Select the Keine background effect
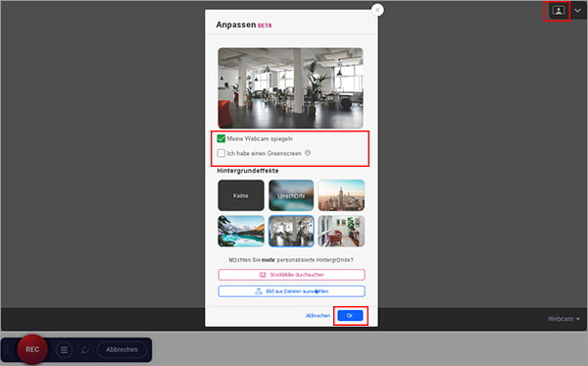 (241, 195)
